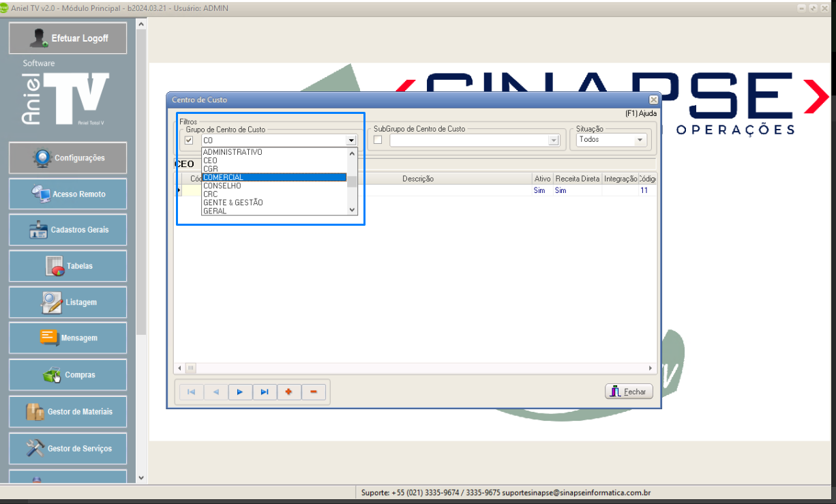The width and height of the screenshot is (836, 504).
Task: Open the Gestor de Serviços module
Action: [68, 449]
